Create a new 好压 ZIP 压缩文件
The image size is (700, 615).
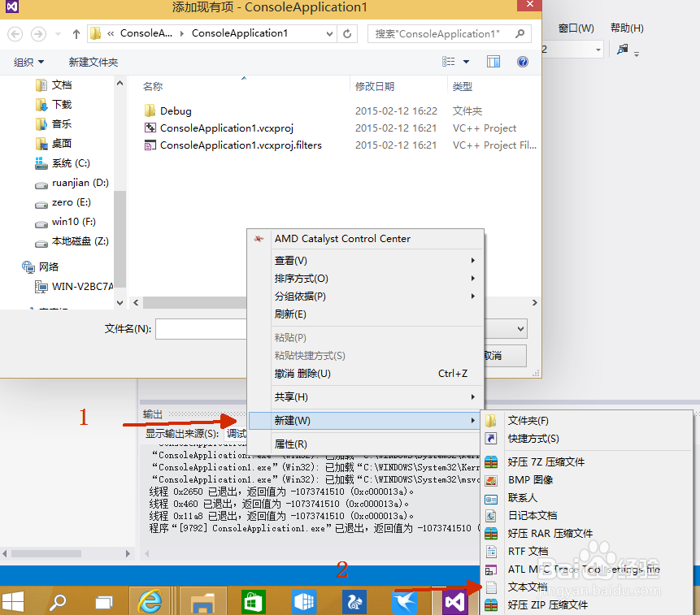(x=586, y=605)
